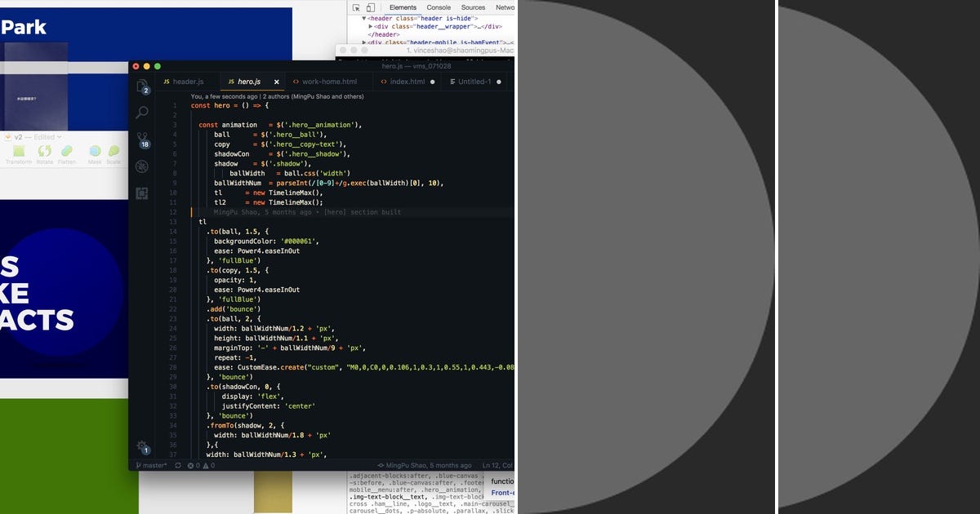Expand the header-mobile div in the DOM tree
Viewport: 980px width, 514px height.
365,41
